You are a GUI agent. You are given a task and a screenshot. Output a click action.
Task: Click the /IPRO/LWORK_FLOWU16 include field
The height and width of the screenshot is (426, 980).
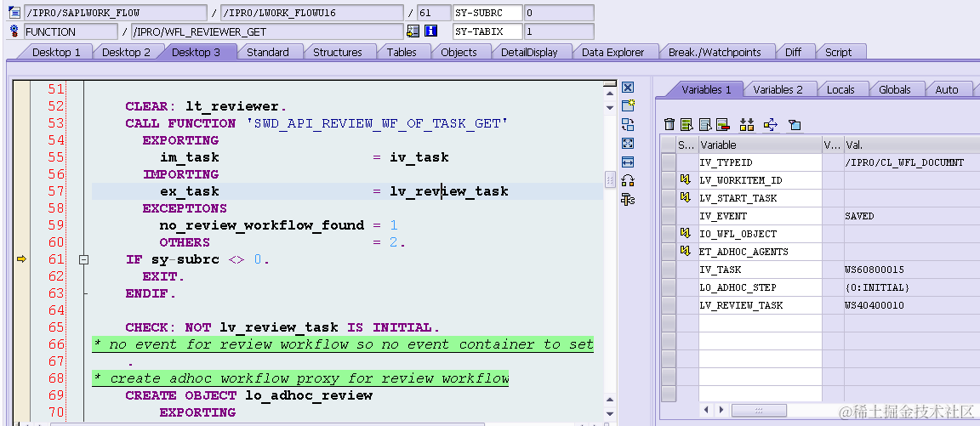pos(312,13)
